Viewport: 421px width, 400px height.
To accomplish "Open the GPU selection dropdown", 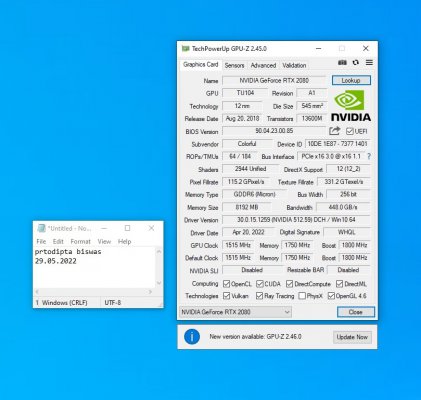I will click(235, 312).
